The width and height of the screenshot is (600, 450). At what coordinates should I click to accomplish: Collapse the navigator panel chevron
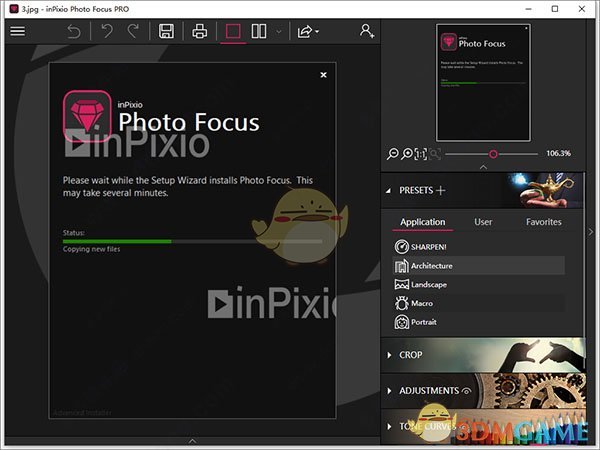point(483,167)
